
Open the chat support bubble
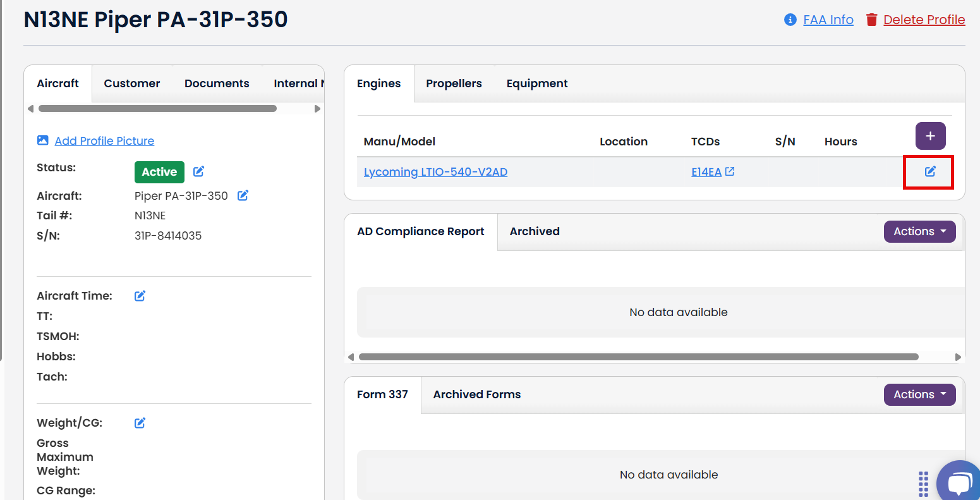click(959, 484)
